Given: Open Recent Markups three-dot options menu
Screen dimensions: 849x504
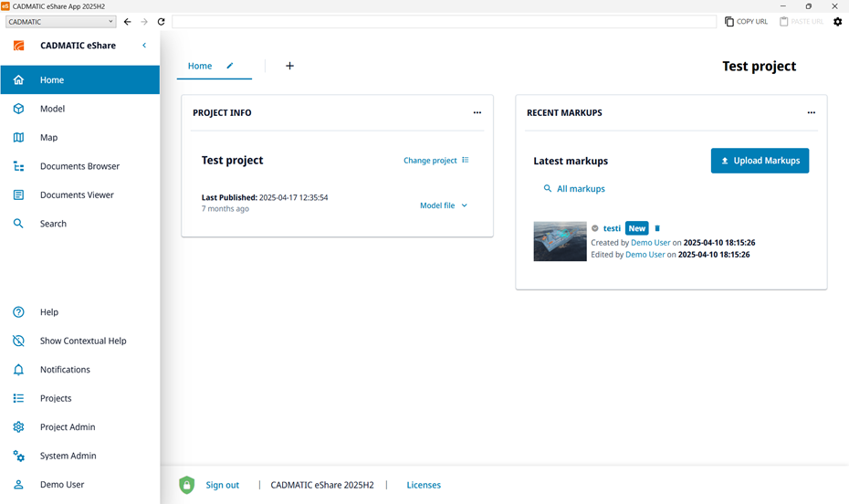Looking at the screenshot, I should coord(811,113).
